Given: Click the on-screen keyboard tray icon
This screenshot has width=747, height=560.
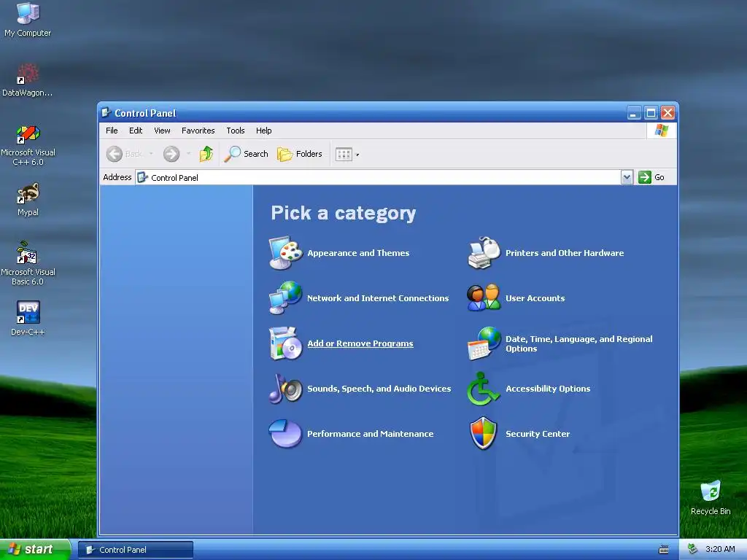Looking at the screenshot, I should click(663, 550).
